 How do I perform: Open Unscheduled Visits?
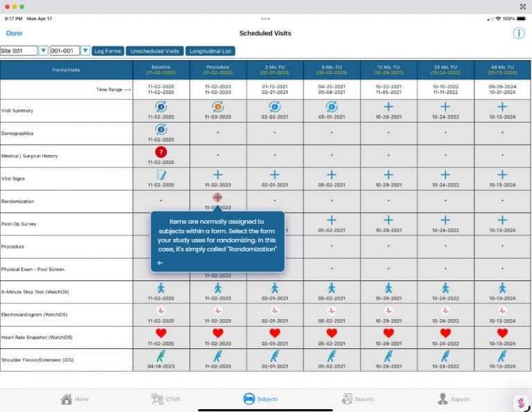(154, 51)
